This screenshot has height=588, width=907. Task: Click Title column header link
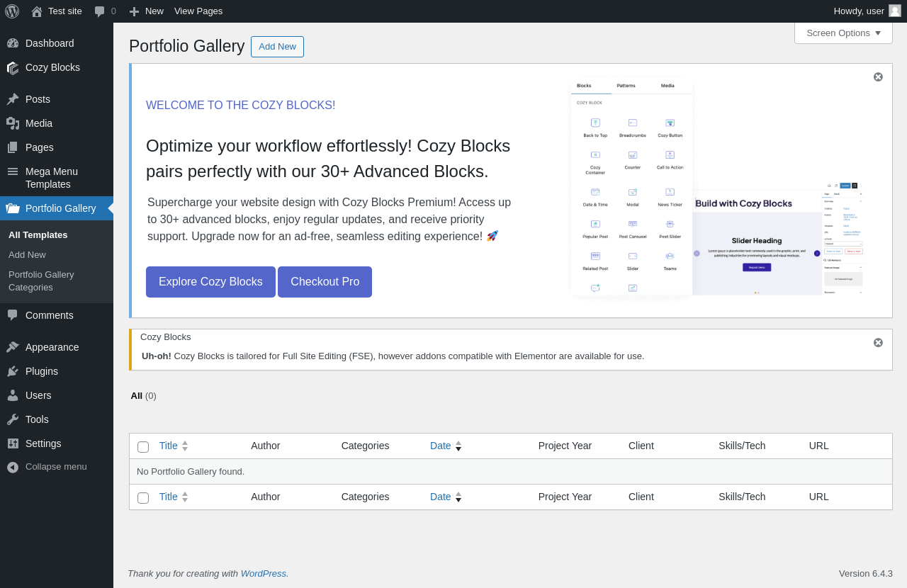pyautogui.click(x=169, y=446)
